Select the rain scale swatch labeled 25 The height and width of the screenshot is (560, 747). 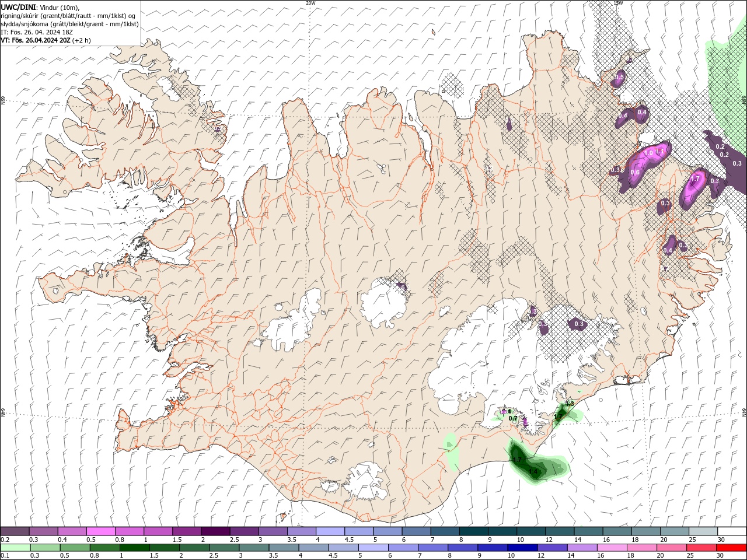(701, 548)
